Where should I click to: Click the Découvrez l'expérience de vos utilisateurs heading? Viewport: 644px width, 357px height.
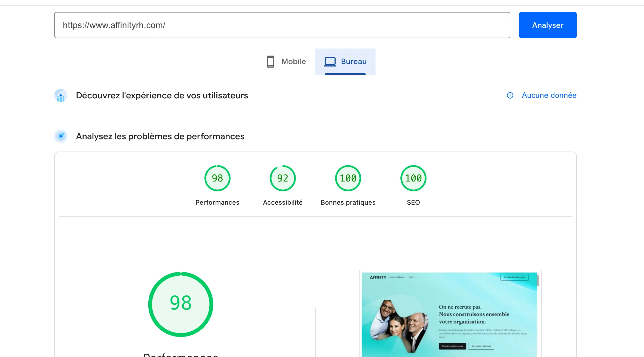click(162, 96)
